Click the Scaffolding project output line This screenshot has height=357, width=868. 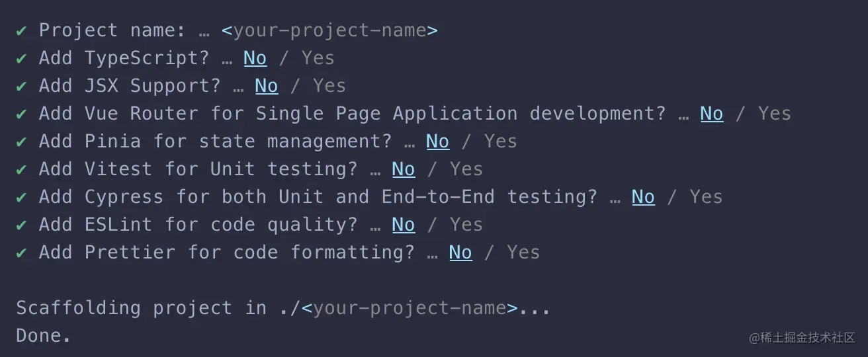tap(283, 308)
